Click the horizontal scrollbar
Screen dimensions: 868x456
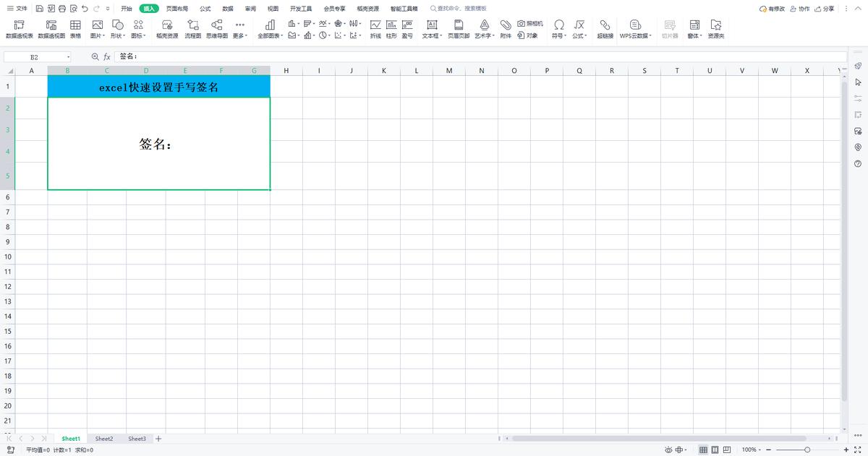click(x=658, y=439)
